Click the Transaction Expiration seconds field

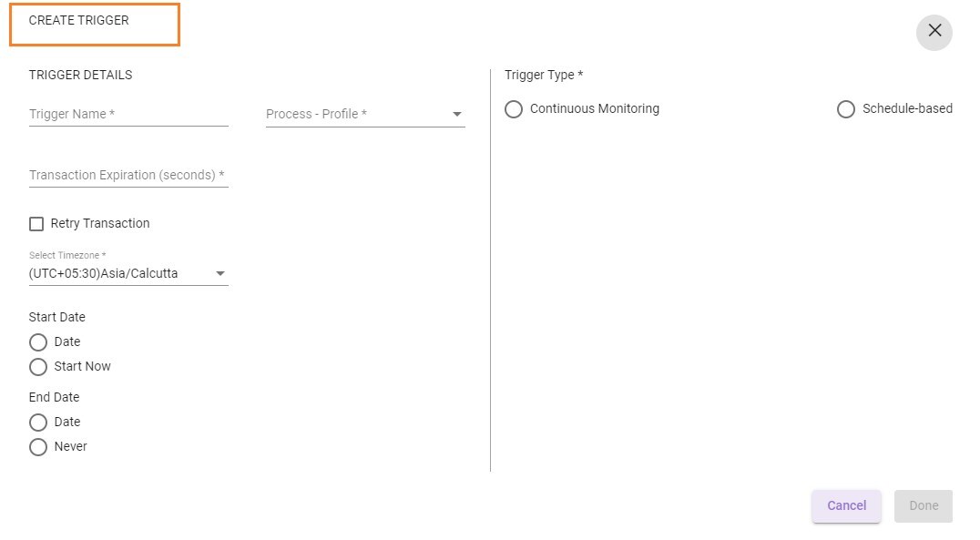pos(128,175)
